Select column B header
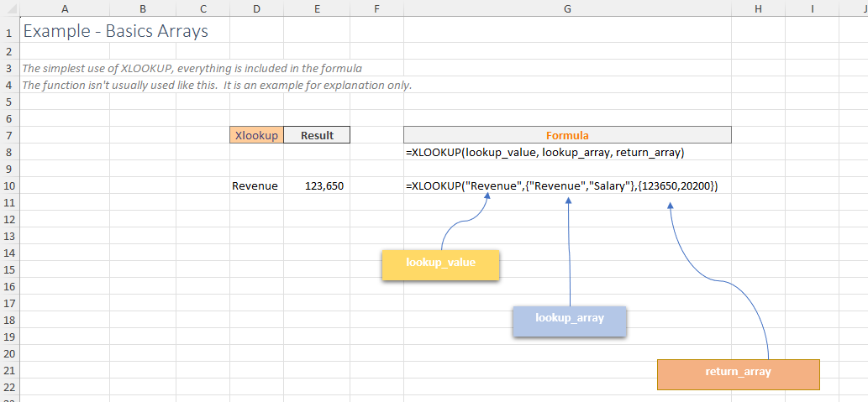This screenshot has height=402, width=868. point(143,8)
